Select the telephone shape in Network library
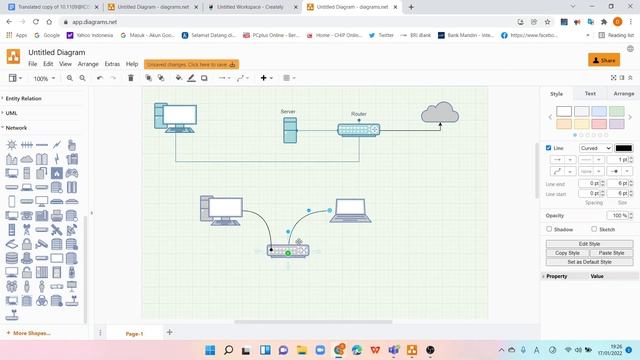Viewport: 640px width, 360px height. coord(27,216)
